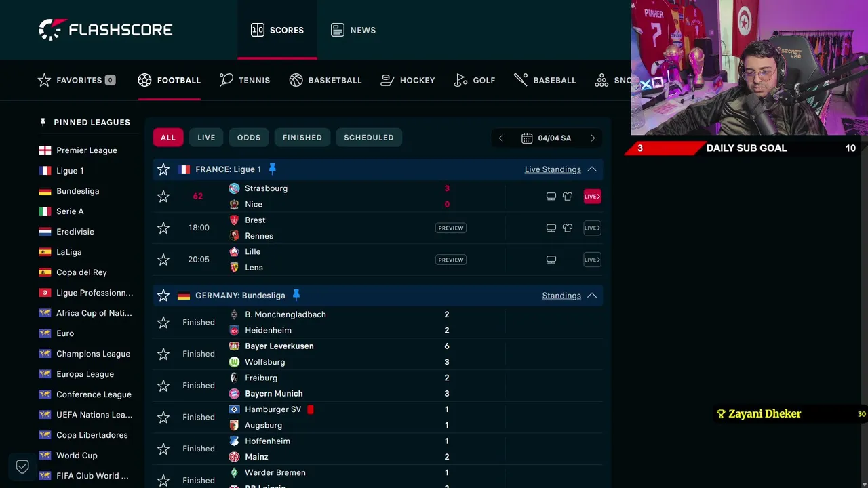Select the Baseball sport tab
Screen dimensions: 868x488
tap(545, 80)
